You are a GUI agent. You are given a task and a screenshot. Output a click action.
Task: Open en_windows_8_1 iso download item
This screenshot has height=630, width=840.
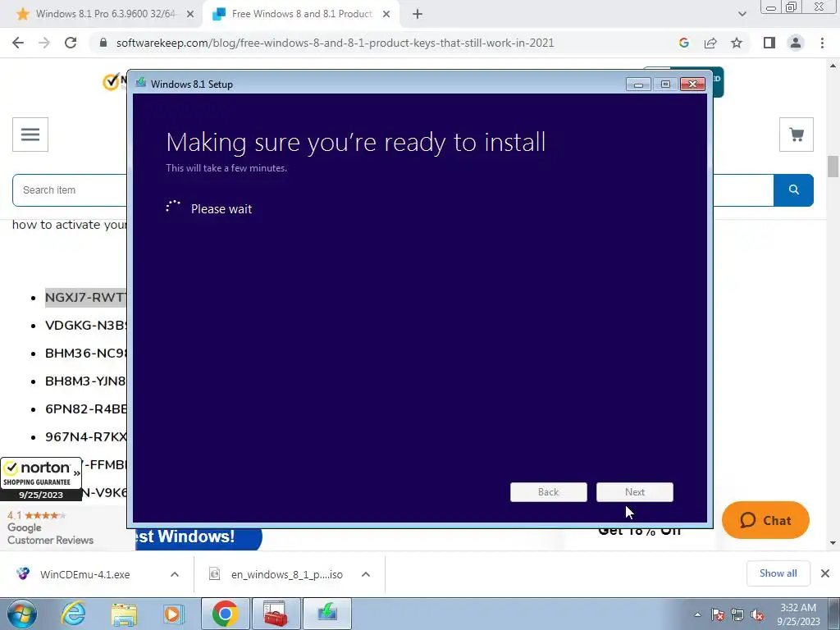pos(277,574)
